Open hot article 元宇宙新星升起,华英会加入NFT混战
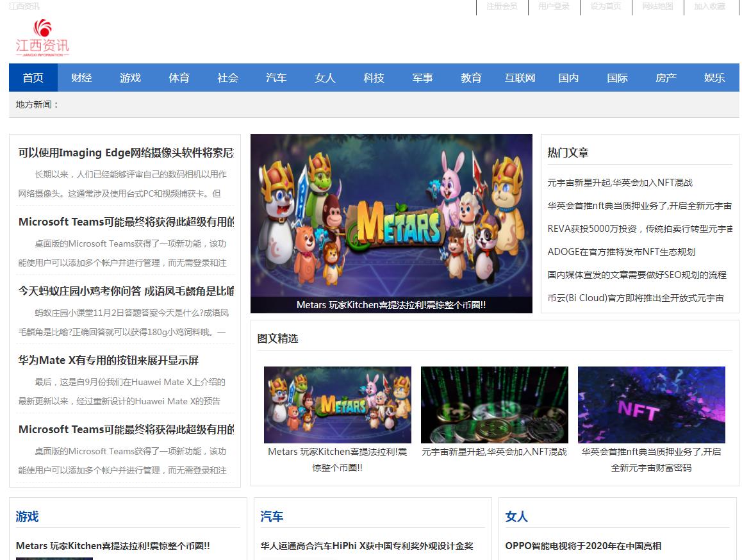 point(620,183)
